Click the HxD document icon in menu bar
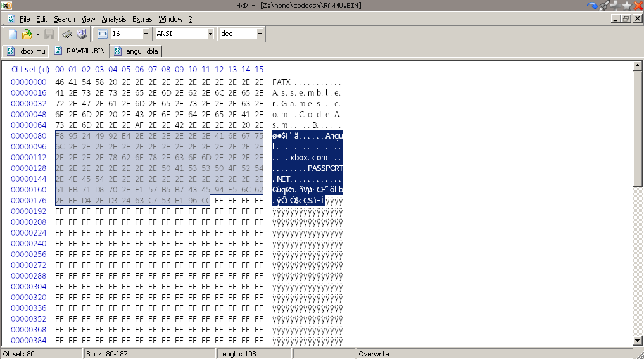 [11, 19]
